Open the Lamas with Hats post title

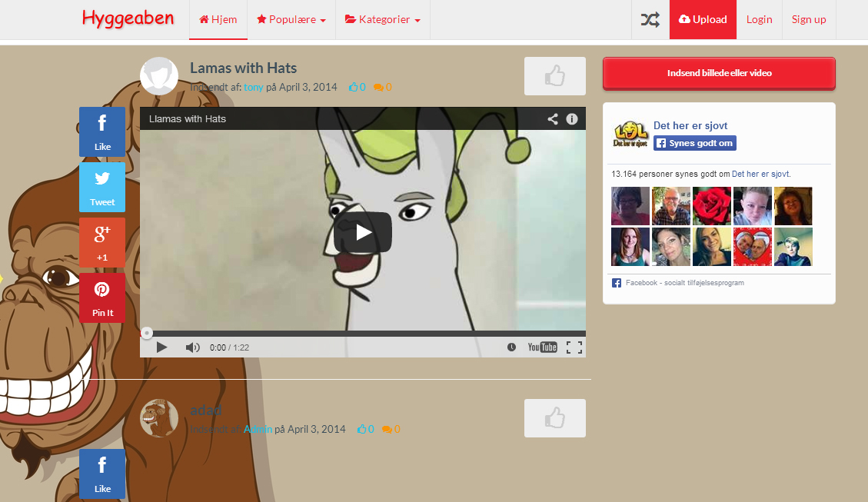[244, 68]
